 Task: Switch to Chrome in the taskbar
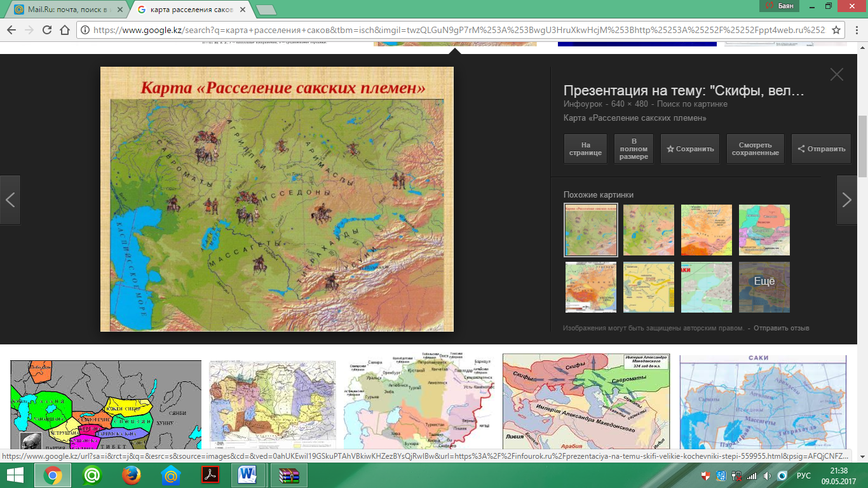click(x=52, y=475)
